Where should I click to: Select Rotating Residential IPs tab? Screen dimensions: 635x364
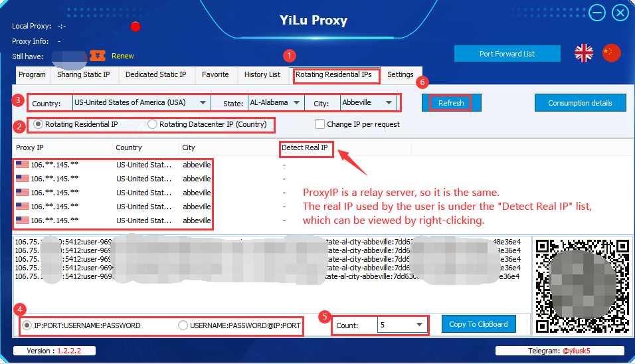[x=333, y=75]
